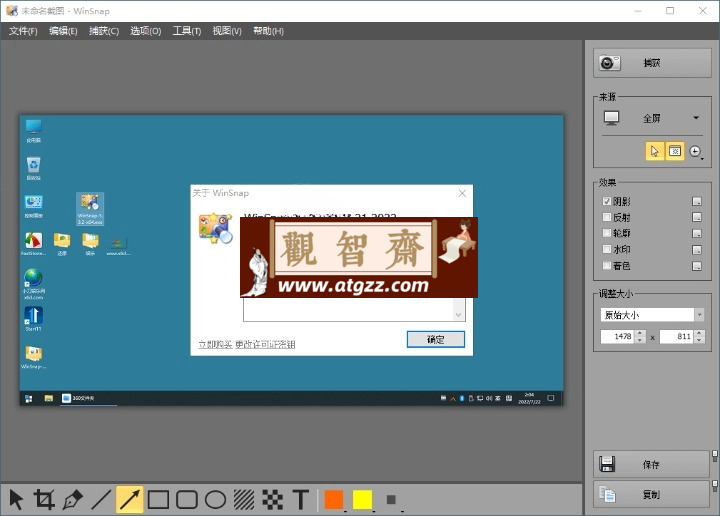This screenshot has width=720, height=516.
Task: Open the 工具(T) menu
Action: [187, 31]
